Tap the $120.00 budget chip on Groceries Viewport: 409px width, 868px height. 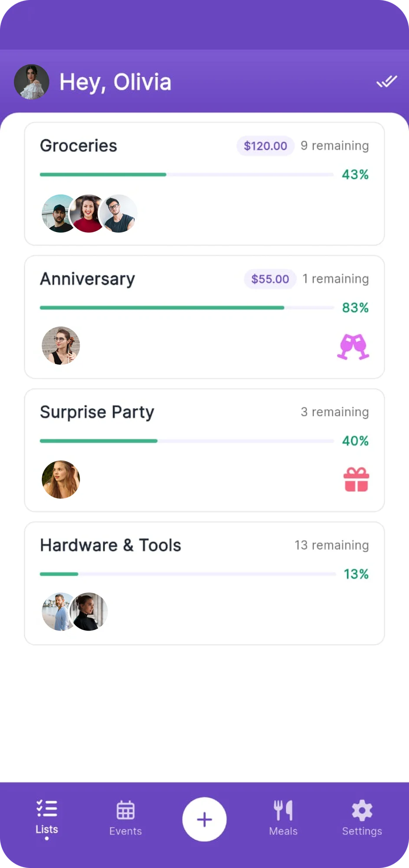coord(265,146)
